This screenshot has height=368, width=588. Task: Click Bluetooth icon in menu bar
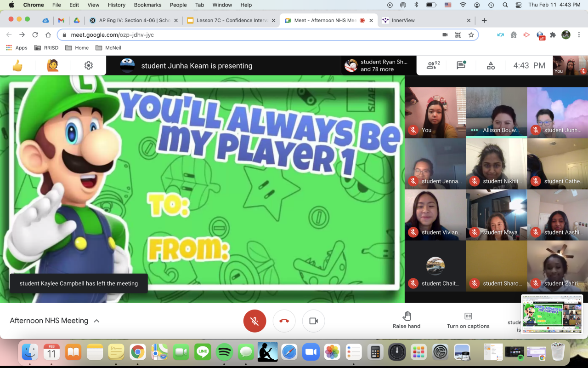tap(417, 5)
